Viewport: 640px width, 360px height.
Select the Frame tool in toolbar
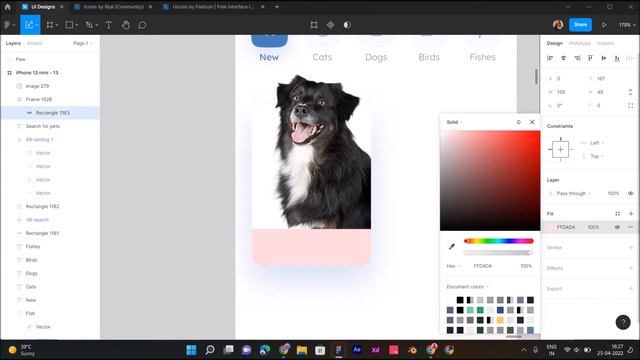(x=50, y=25)
